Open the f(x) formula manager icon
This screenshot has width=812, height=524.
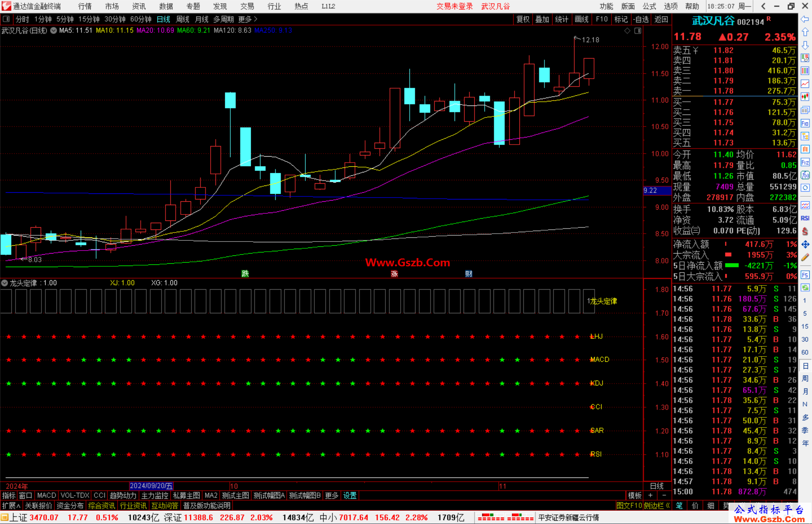pyautogui.click(x=805, y=175)
